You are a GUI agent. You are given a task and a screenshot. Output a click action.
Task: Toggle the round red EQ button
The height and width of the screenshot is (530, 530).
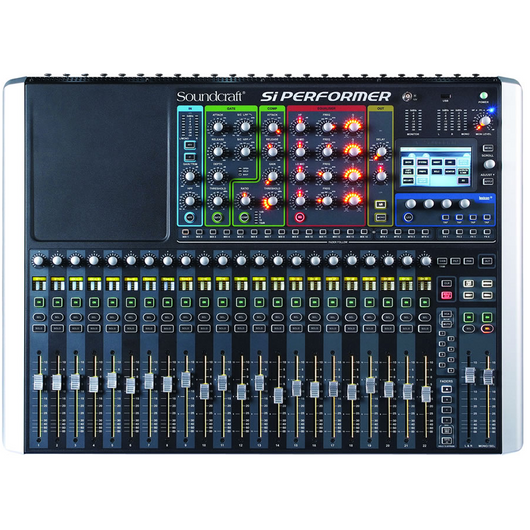tap(299, 217)
